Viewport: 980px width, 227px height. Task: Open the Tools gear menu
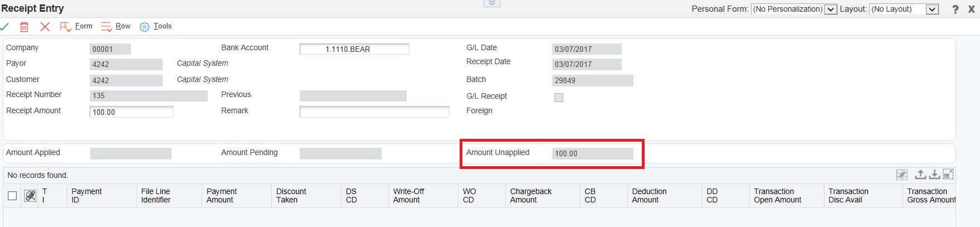pos(155,26)
